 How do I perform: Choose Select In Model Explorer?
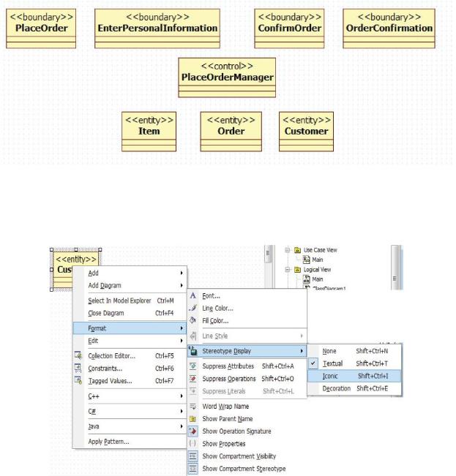(x=130, y=301)
